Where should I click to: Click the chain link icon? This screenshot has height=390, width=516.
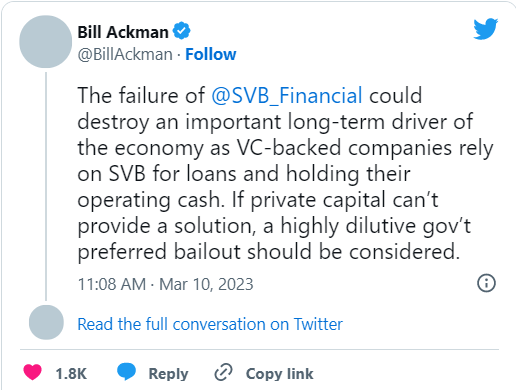click(223, 372)
